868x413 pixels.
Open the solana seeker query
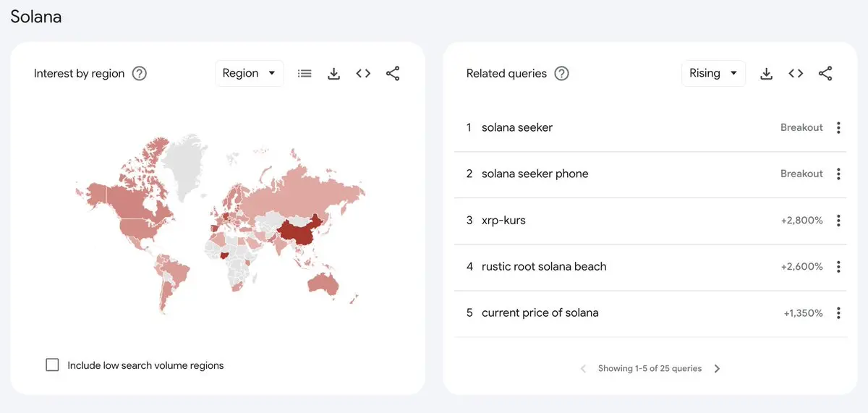click(517, 127)
